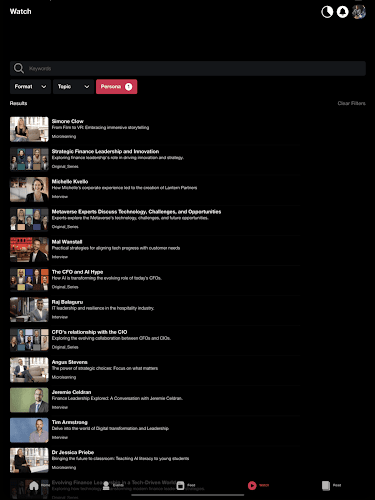Select the Simone Clow title
Image resolution: width=375 pixels, height=500 pixels.
(68, 121)
